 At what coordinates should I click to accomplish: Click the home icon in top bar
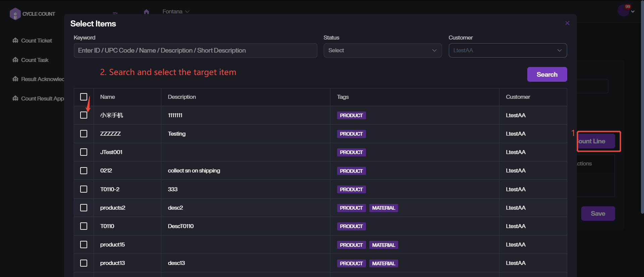(146, 12)
